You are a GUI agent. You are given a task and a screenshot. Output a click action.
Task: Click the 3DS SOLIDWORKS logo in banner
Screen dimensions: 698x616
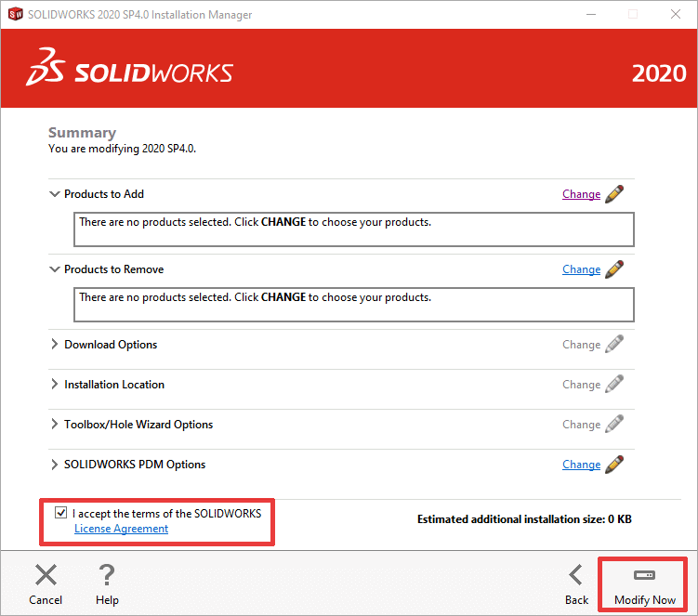click(129, 68)
